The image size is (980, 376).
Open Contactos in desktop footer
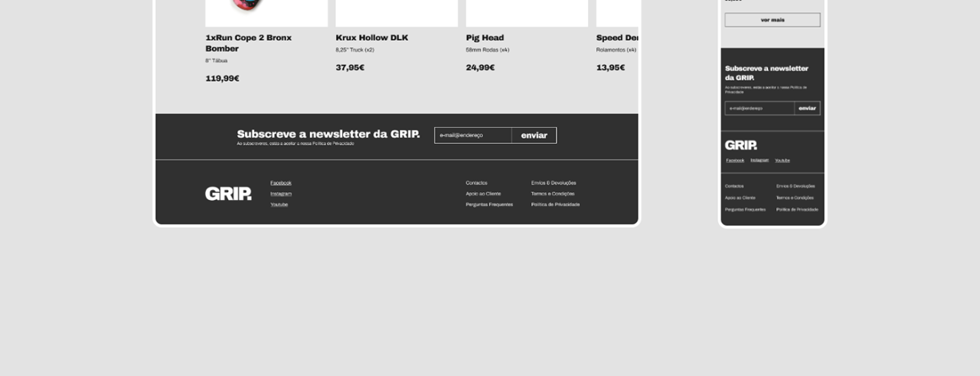click(x=476, y=183)
